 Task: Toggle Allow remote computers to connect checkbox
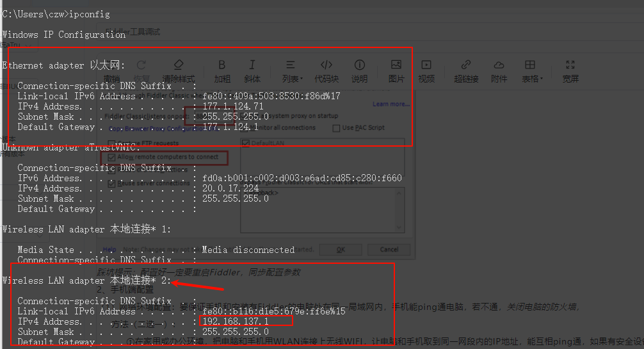point(112,157)
